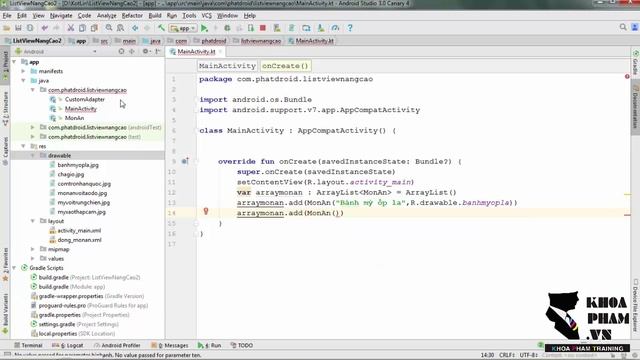Stop the app with red square icon
The height and width of the screenshot is (360, 640).
[x=263, y=28]
